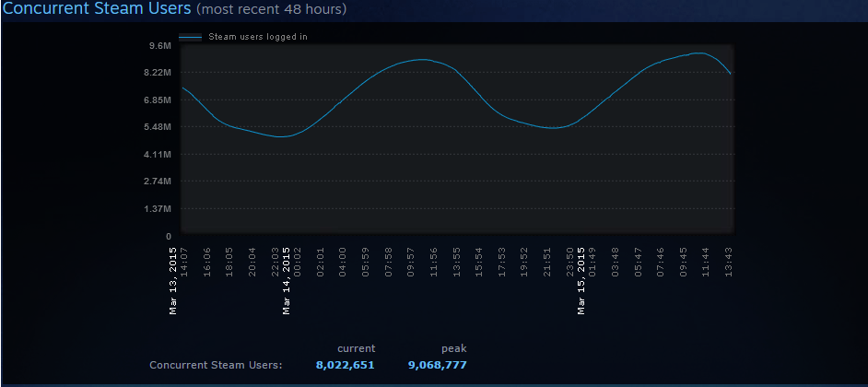Click the 09:45 time label
This screenshot has height=387, width=868.
tap(683, 262)
